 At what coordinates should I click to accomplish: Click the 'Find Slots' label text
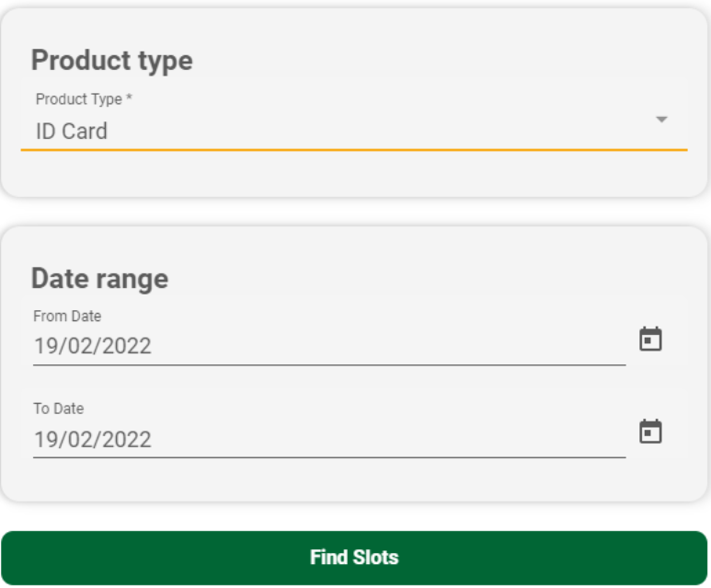click(354, 558)
